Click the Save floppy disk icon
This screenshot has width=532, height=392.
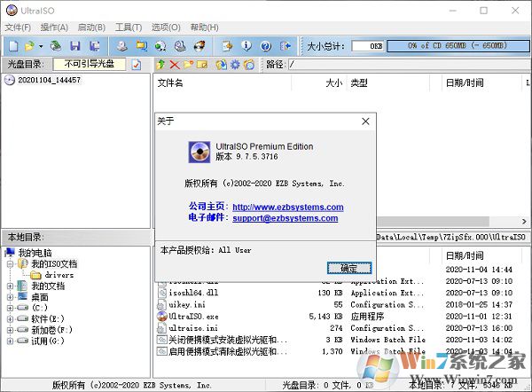[x=75, y=46]
